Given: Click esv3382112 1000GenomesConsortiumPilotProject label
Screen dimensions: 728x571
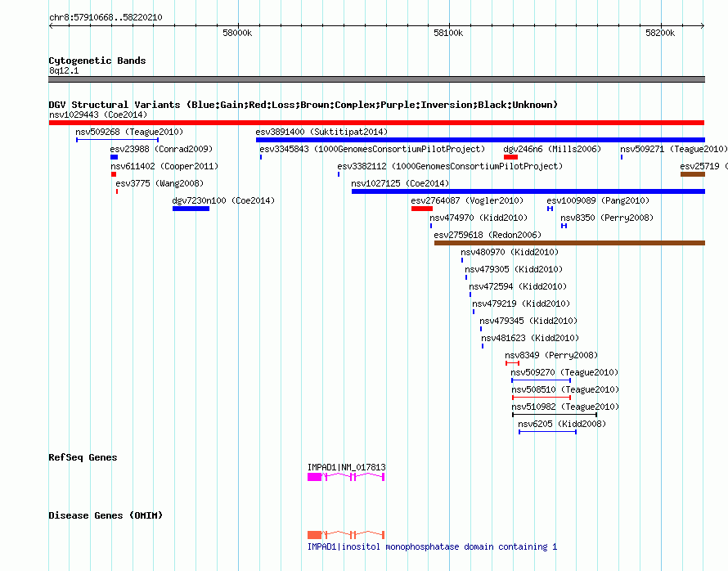Looking at the screenshot, I should point(450,166).
